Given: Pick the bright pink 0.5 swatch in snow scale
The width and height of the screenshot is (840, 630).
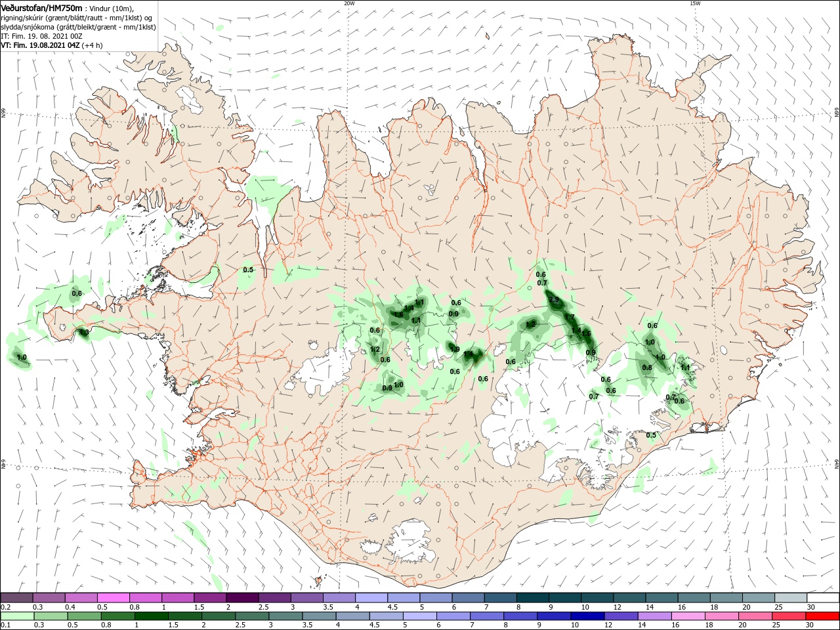Looking at the screenshot, I should (113, 598).
